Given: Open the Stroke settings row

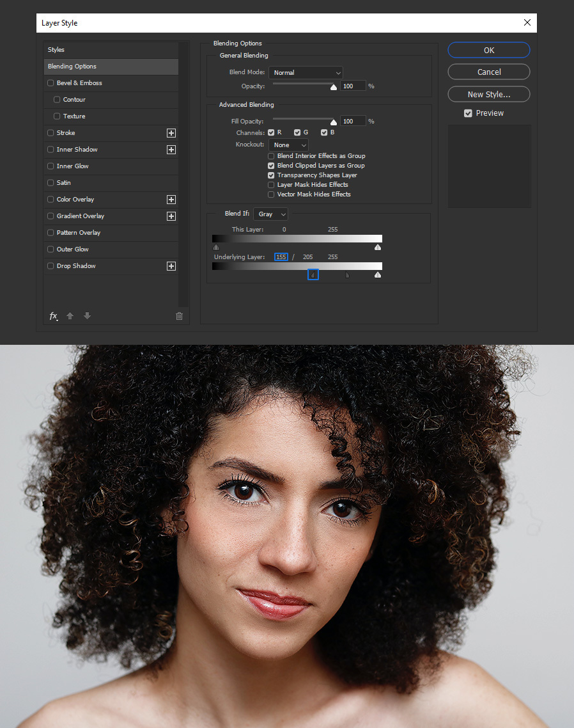Looking at the screenshot, I should (x=111, y=133).
